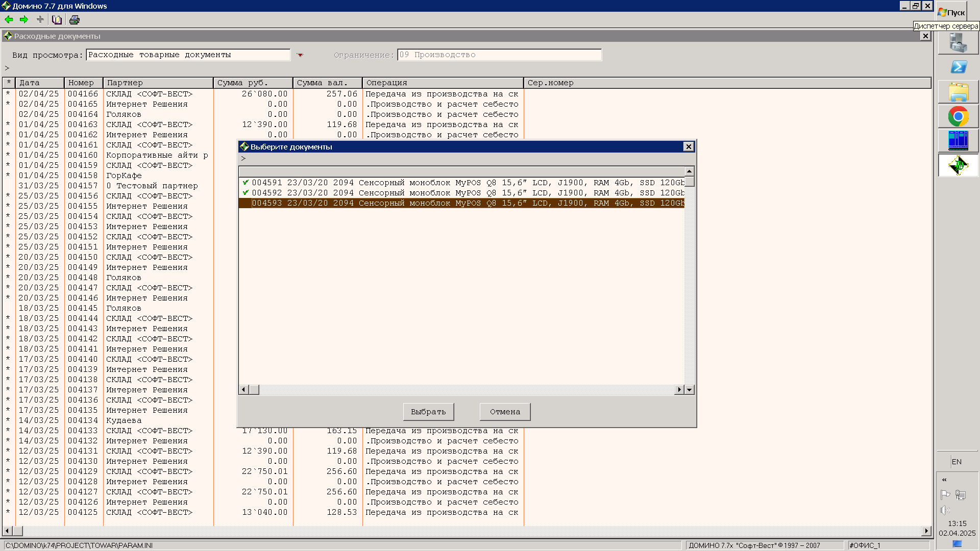Click the Action Center flag tray icon

pyautogui.click(x=945, y=494)
